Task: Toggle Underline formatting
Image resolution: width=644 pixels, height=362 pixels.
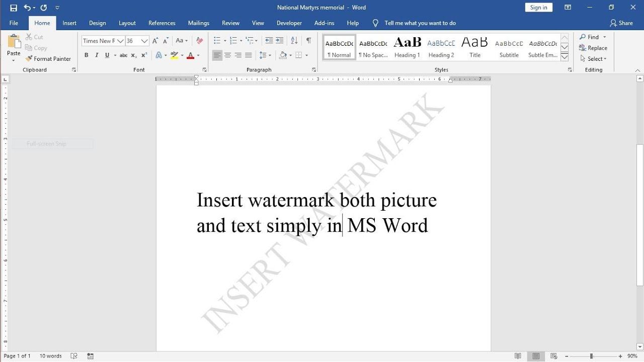Action: [x=107, y=55]
